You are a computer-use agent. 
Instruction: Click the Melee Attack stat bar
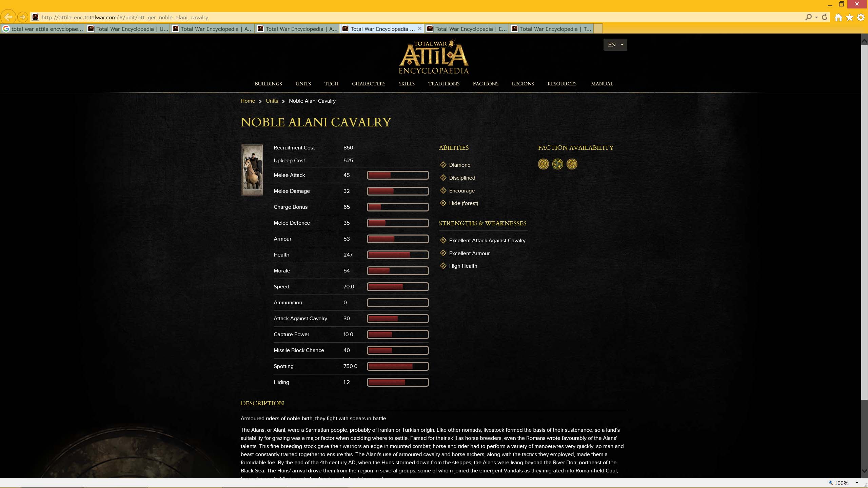[398, 175]
